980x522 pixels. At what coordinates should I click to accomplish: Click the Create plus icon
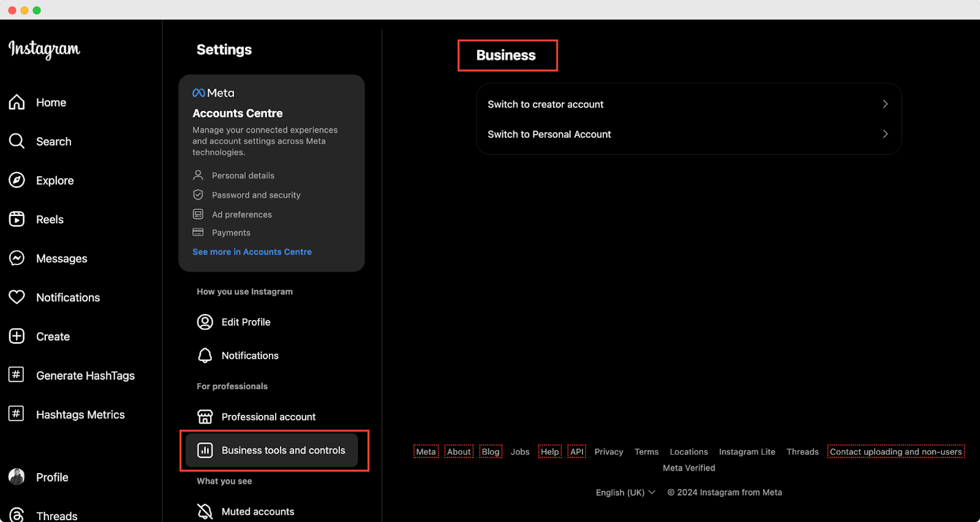[x=17, y=337]
